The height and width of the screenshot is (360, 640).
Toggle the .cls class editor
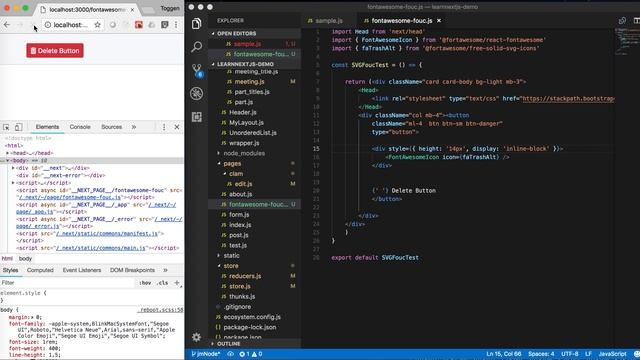point(163,282)
